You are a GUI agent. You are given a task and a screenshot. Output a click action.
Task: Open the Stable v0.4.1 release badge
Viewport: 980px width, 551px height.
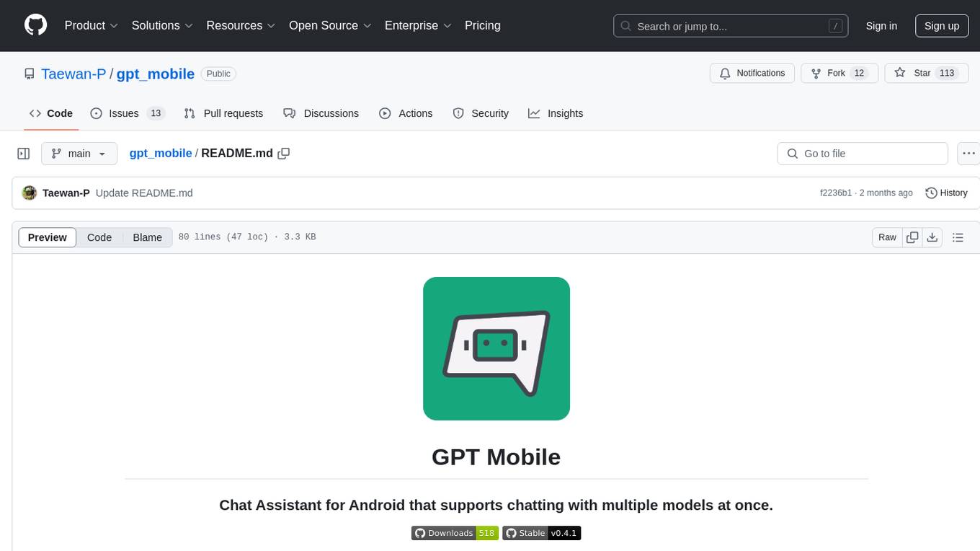[541, 533]
